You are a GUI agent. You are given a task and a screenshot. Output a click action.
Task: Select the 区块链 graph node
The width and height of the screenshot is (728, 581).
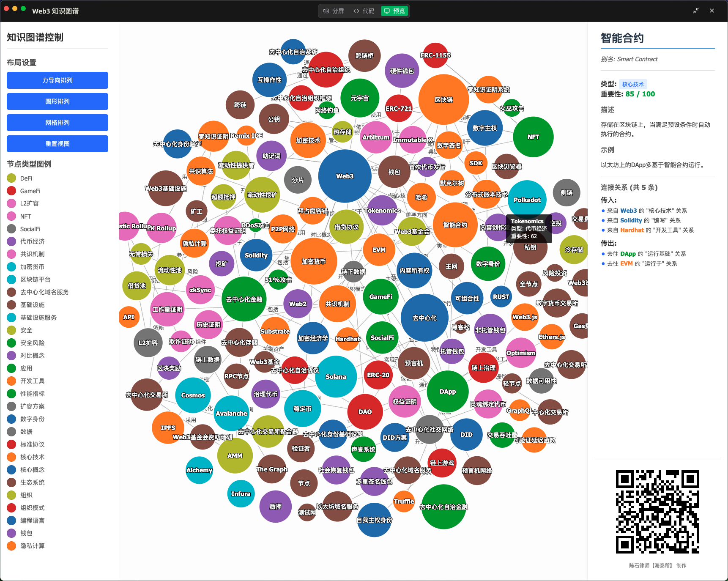[444, 100]
